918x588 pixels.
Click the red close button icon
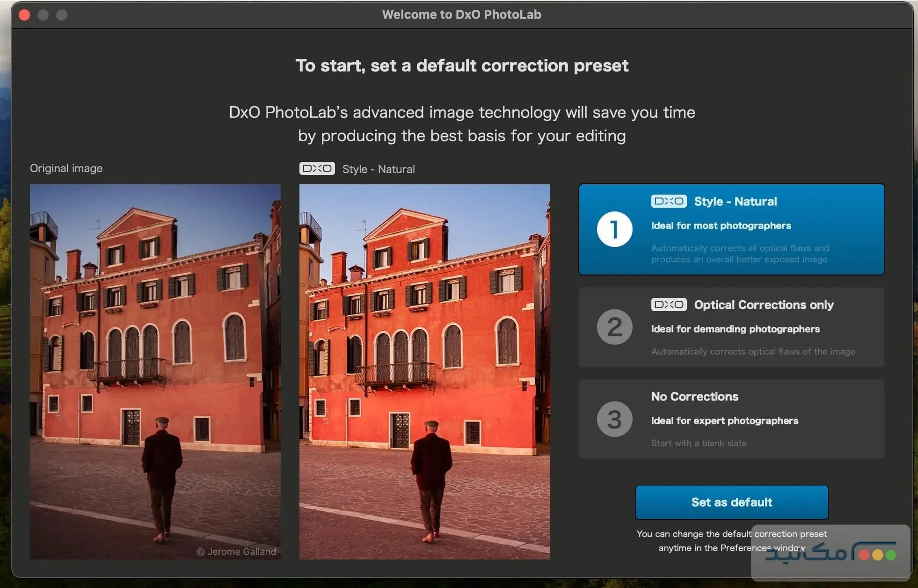[24, 15]
